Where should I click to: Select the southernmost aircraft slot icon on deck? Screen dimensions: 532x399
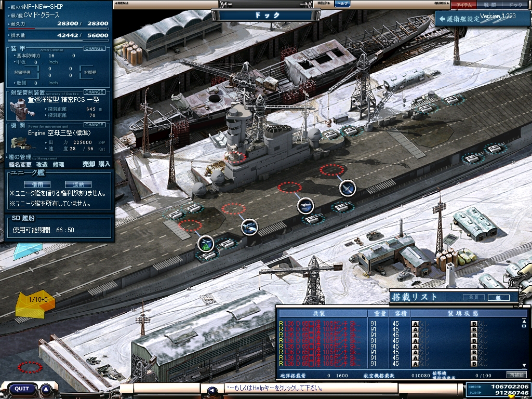(x=206, y=243)
